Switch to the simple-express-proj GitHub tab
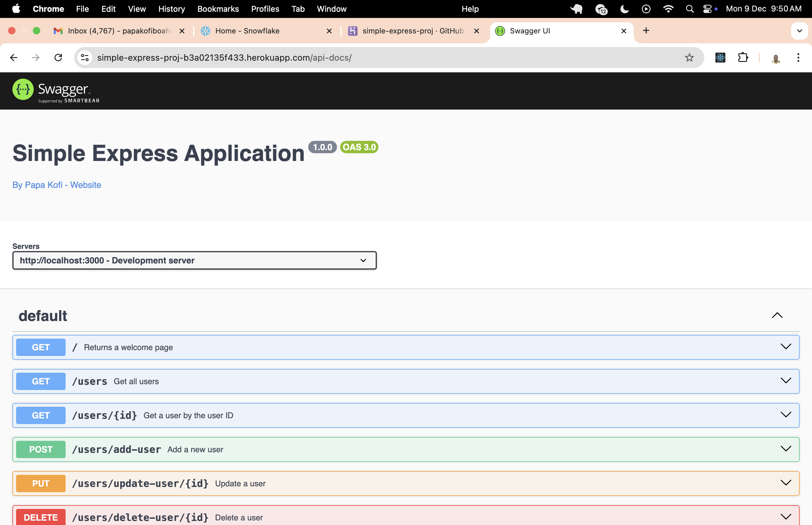This screenshot has height=525, width=812. click(x=412, y=31)
